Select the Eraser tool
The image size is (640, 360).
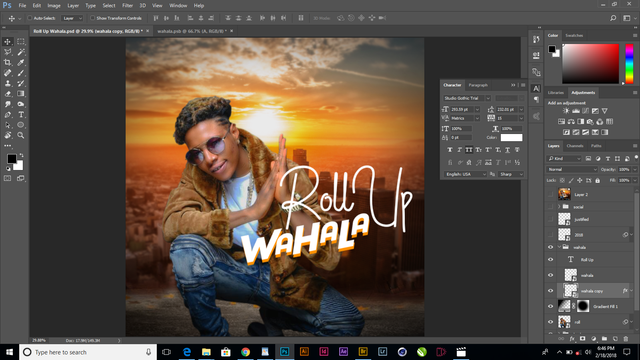[8, 94]
